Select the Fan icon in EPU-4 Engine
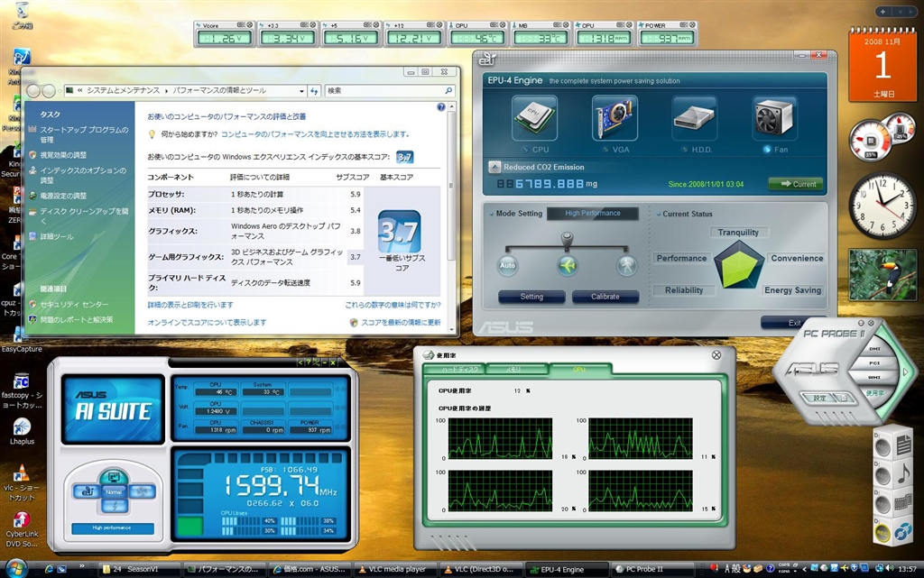Image resolution: width=924 pixels, height=578 pixels. coord(774,118)
